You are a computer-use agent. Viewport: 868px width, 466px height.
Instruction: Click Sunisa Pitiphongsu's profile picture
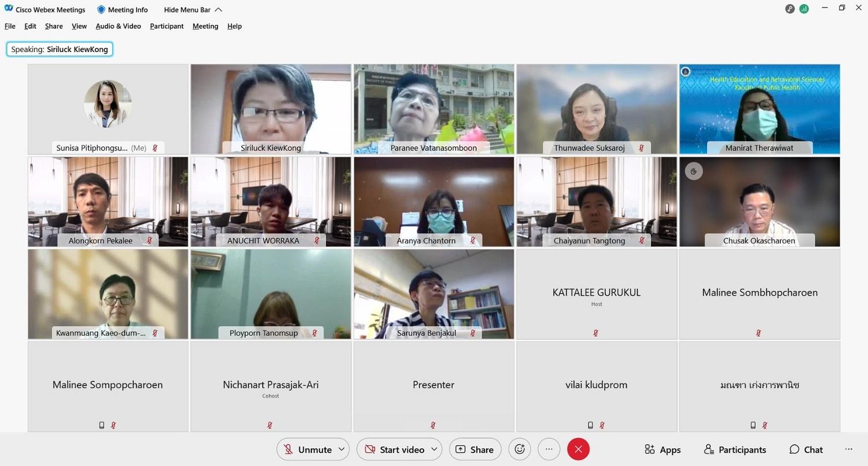click(108, 104)
